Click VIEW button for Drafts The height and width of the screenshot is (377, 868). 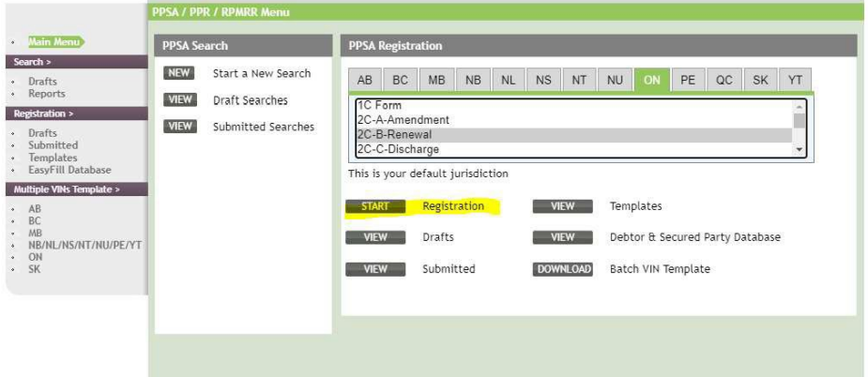click(375, 237)
